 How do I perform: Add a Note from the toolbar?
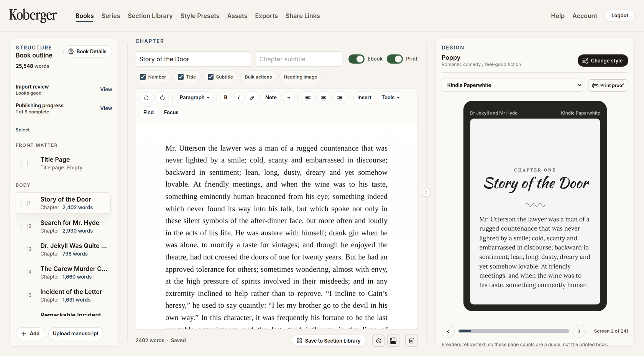(271, 98)
